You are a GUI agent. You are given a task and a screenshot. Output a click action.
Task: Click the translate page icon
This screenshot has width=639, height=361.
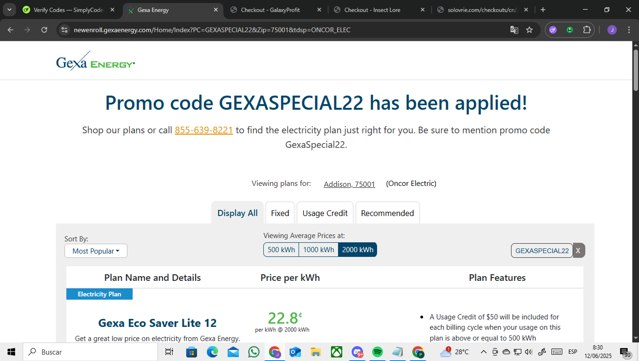[x=514, y=30]
